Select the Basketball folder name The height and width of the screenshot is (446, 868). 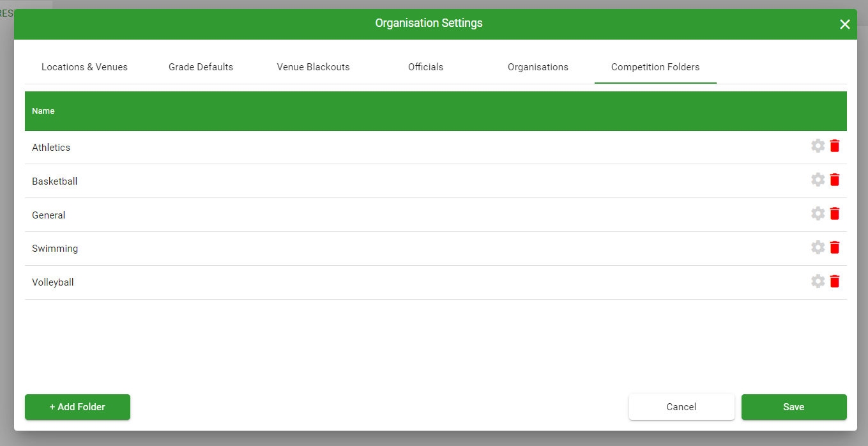coord(55,181)
